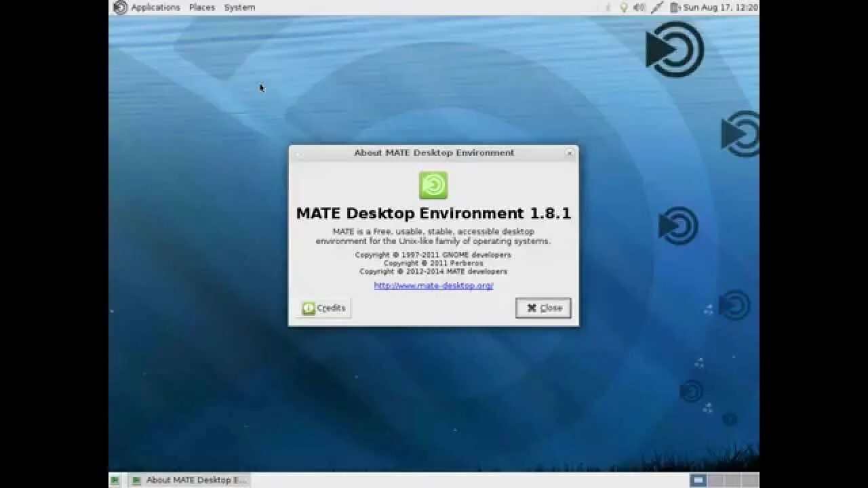Viewport: 868px width, 488px height.
Task: Open the Credits button
Action: tap(323, 308)
